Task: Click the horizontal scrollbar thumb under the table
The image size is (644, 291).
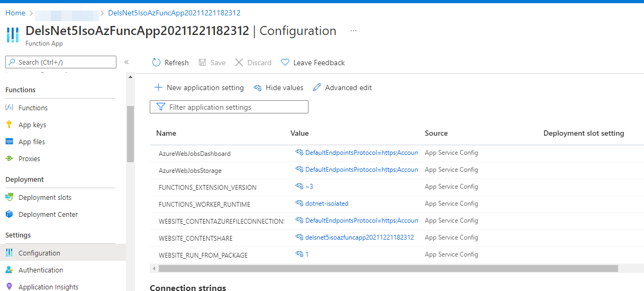Action: pos(388,269)
